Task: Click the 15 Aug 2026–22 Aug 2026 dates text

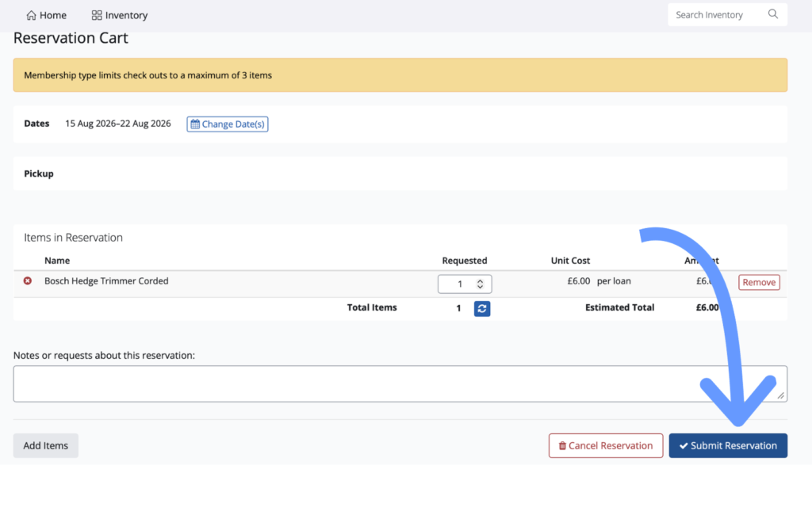Action: coord(118,124)
